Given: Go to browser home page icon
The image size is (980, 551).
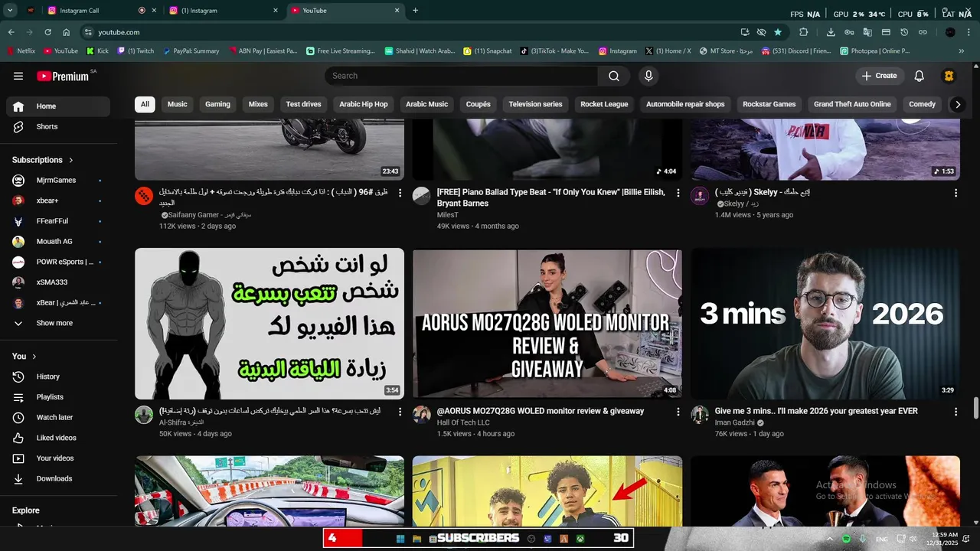Looking at the screenshot, I should pyautogui.click(x=67, y=32).
